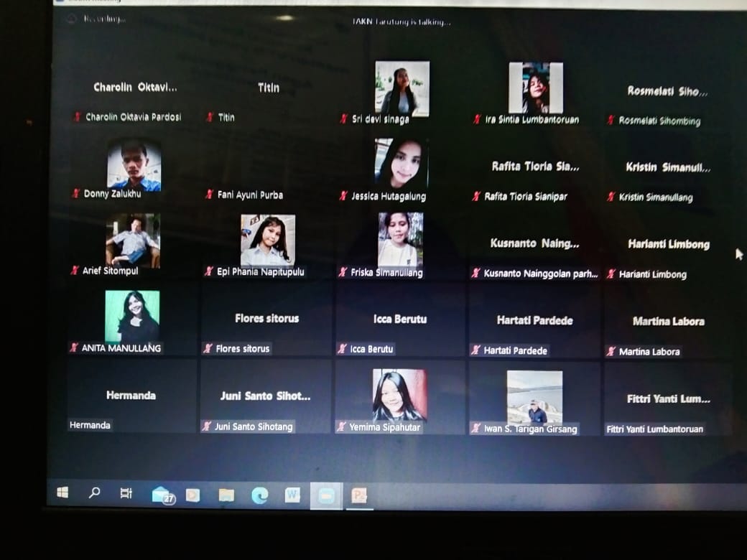
Task: Click muted mic icon of ANITA MANULLANG
Action: (74, 347)
